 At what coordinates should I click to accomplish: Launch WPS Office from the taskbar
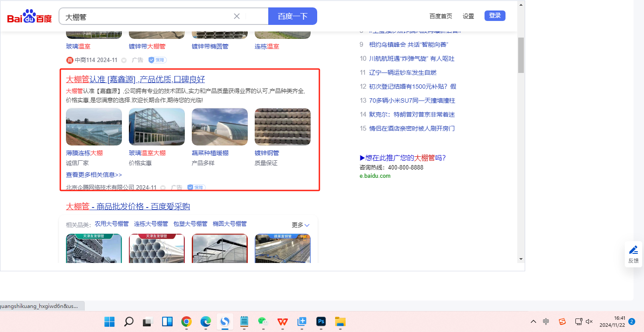click(283, 322)
